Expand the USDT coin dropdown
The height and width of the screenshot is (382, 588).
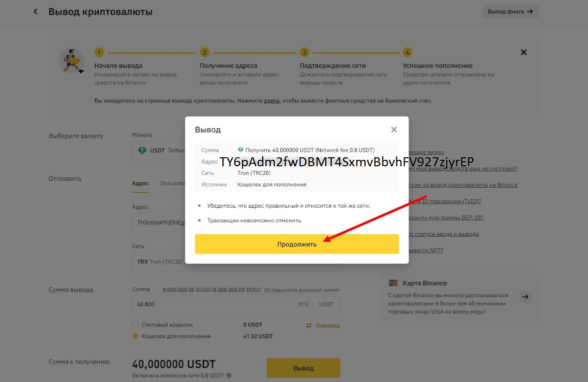click(159, 151)
